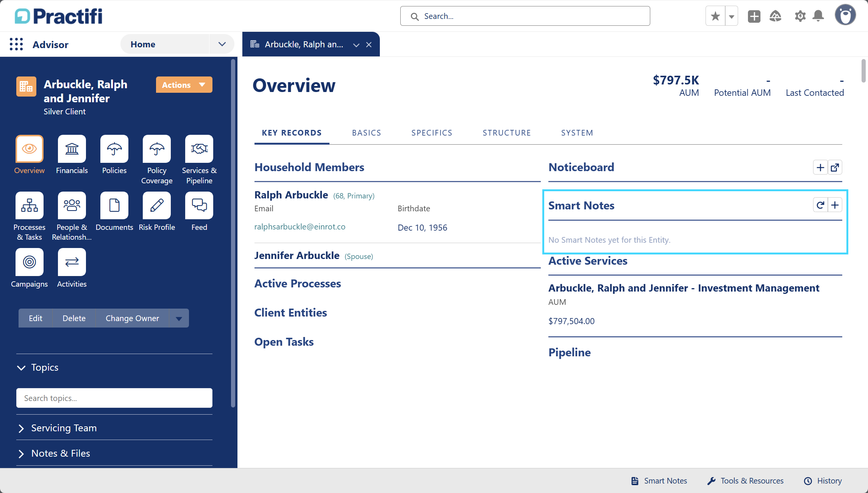
Task: Focus the global Search box
Action: (x=525, y=16)
